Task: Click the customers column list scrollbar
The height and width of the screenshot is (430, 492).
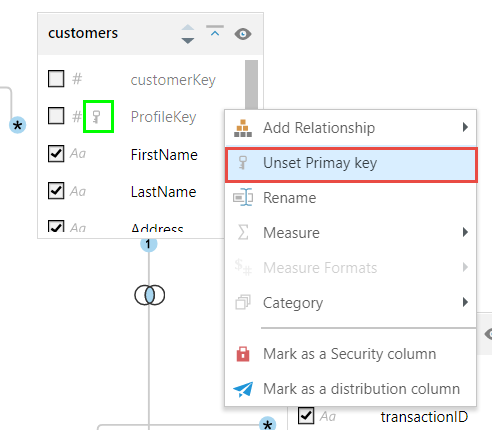Action: [251, 85]
